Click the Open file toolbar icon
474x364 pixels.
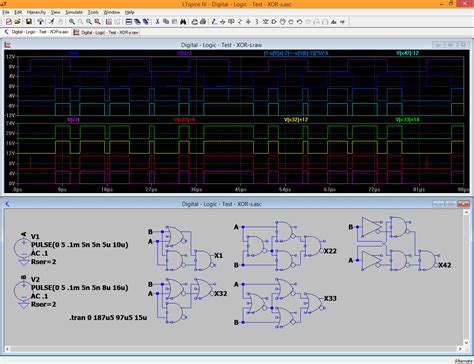coord(17,22)
